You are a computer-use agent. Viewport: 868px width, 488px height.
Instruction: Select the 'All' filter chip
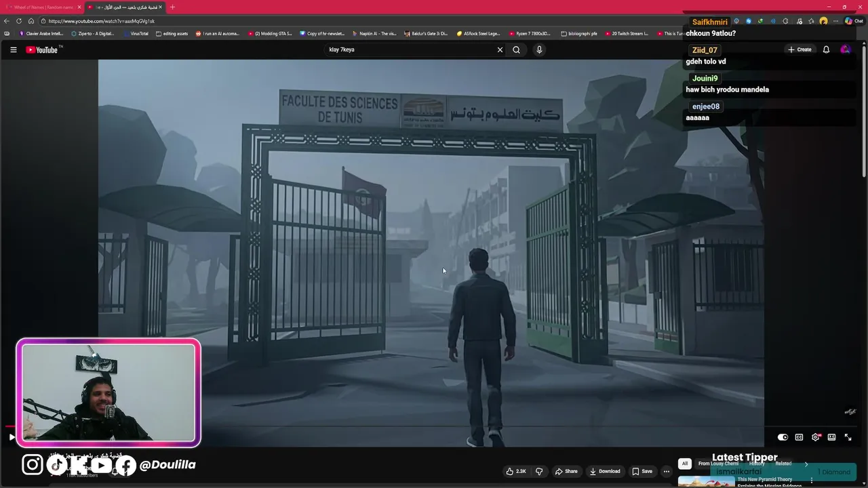coord(685,464)
